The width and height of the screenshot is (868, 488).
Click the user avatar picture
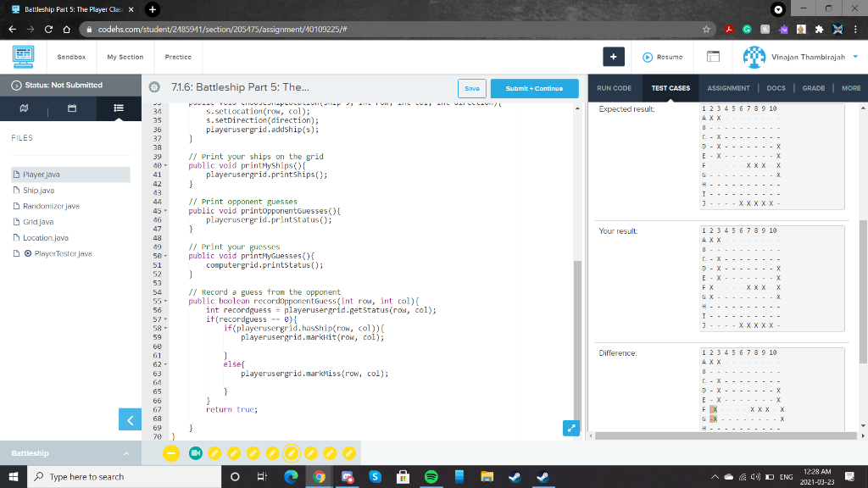pos(754,57)
